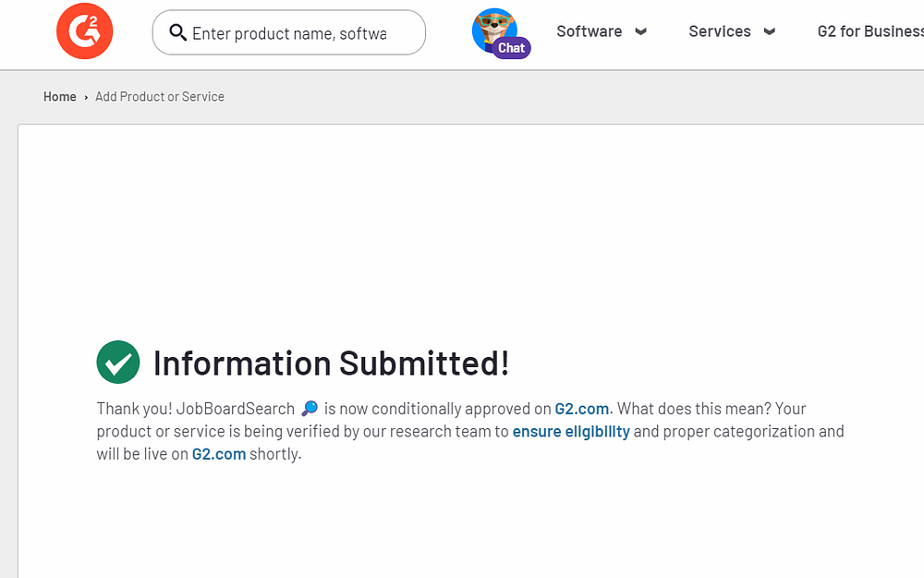This screenshot has width=924, height=578.
Task: Click the breadcrumb separator arrow
Action: pos(86,97)
